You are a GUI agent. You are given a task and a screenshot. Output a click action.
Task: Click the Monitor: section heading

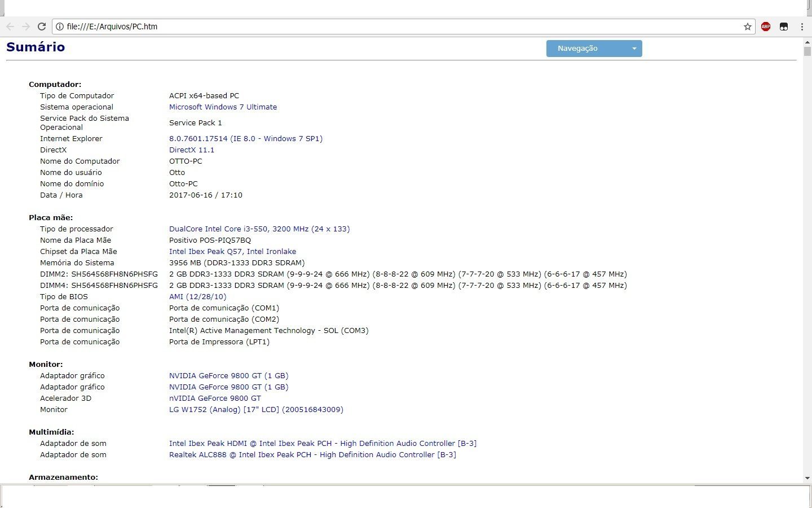pos(46,365)
